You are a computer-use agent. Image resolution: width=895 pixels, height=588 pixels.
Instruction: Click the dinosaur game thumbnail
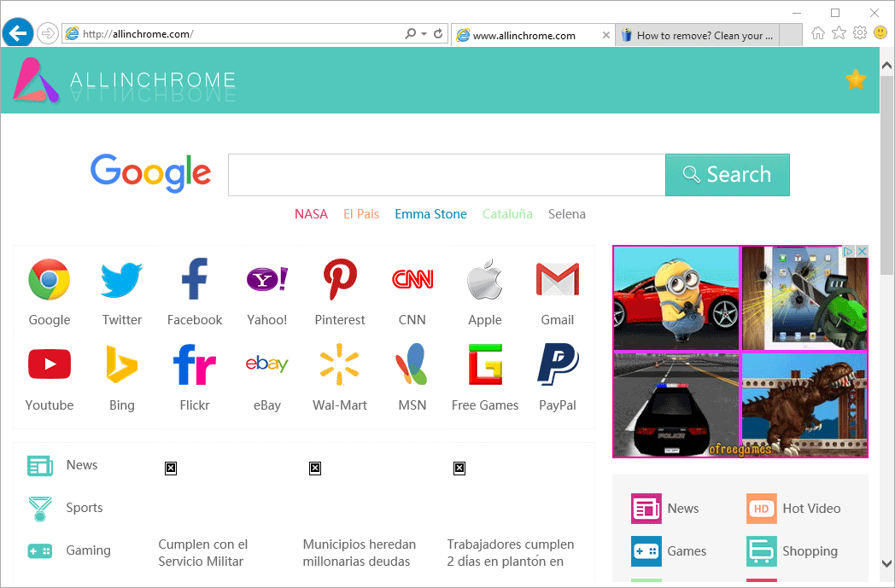pos(804,405)
